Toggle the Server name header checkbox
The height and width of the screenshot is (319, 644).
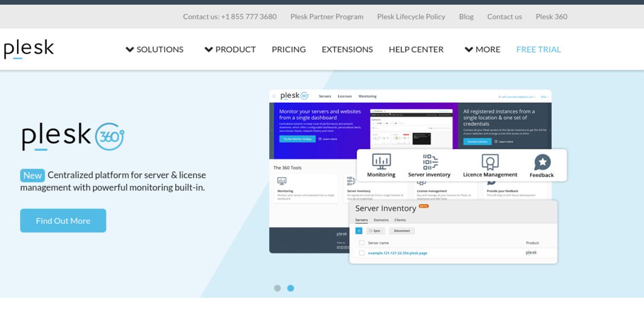coord(362,243)
